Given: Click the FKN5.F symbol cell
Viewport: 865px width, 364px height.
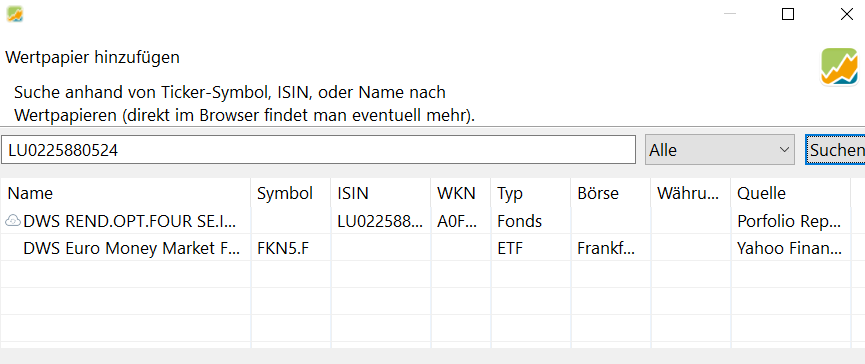Looking at the screenshot, I should [283, 249].
